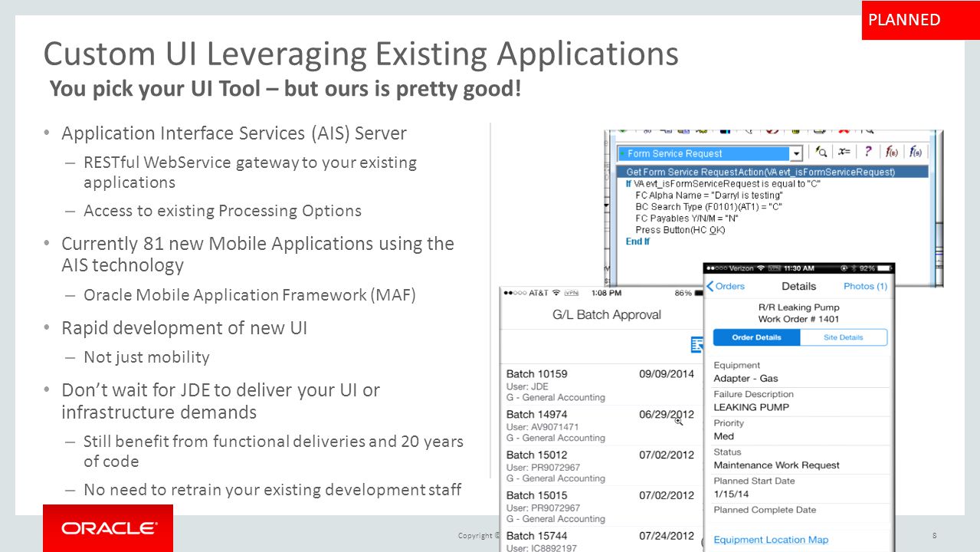The width and height of the screenshot is (980, 552).
Task: Tap the blue list icon in G/L Batch Approval
Action: pyautogui.click(x=697, y=345)
